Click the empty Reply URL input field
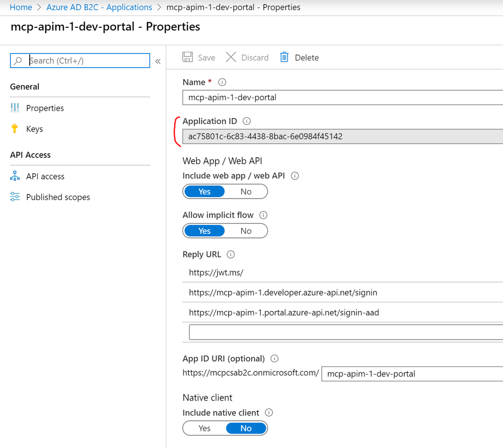 click(346, 332)
